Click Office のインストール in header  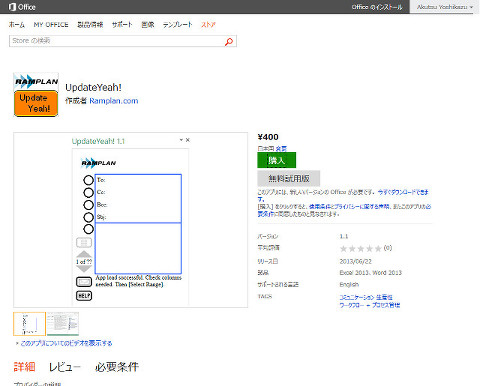pyautogui.click(x=377, y=7)
